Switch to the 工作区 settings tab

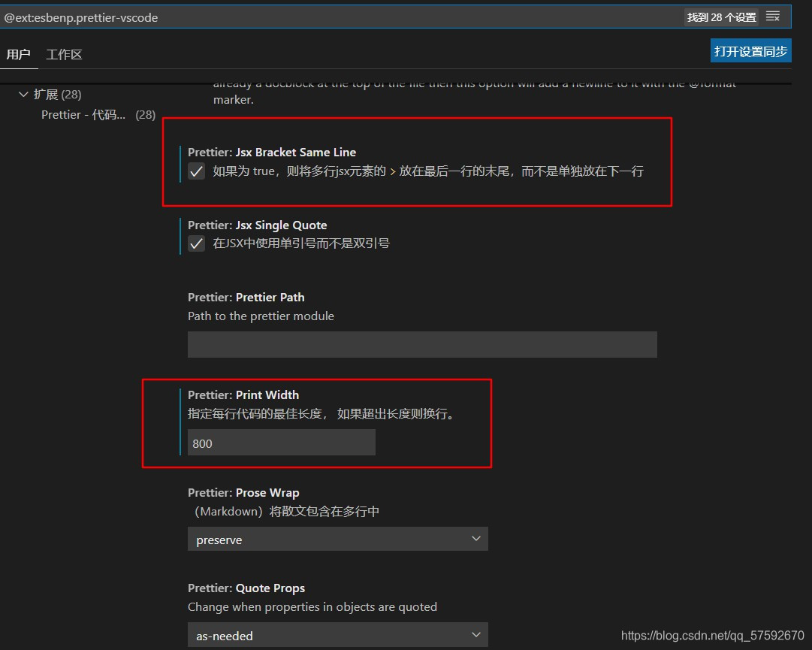64,54
